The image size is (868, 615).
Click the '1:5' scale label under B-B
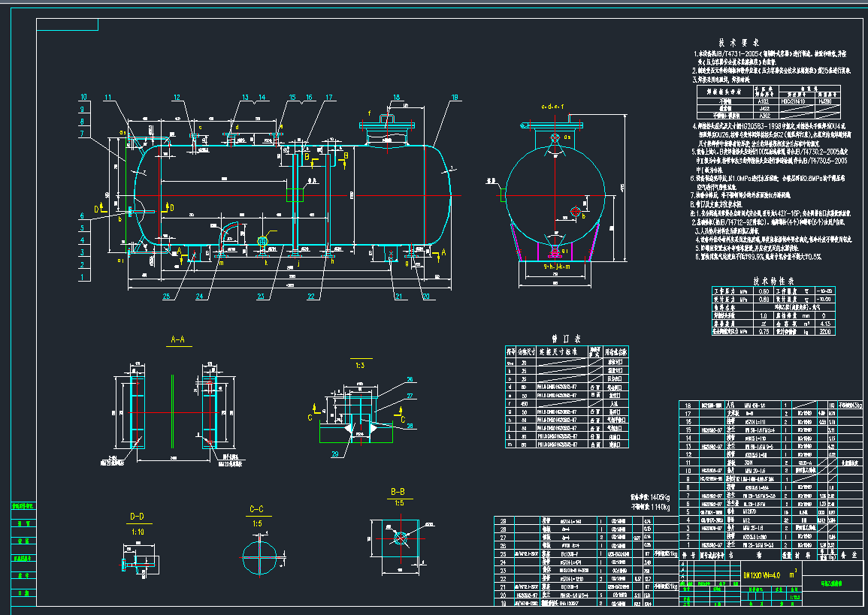[x=399, y=503]
